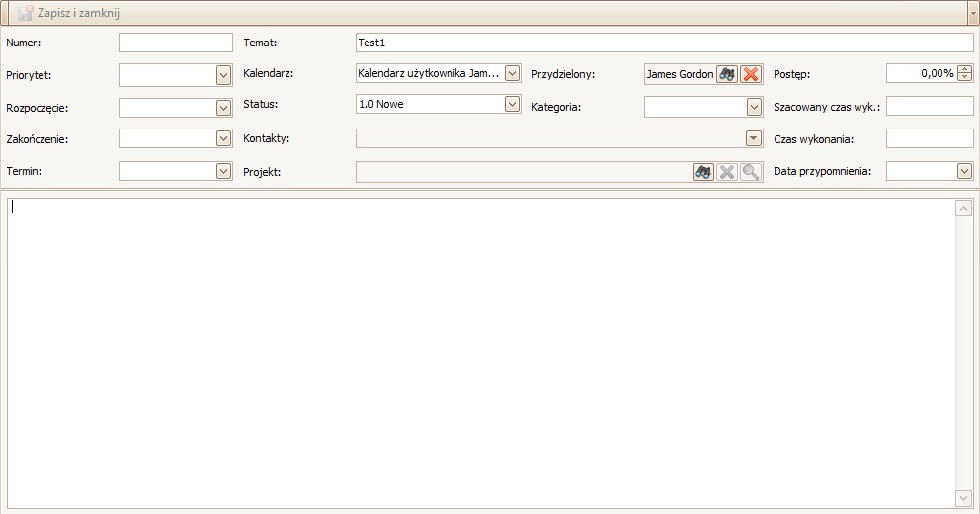The width and height of the screenshot is (980, 514).
Task: Open the Termin date dropdown
Action: tap(223, 172)
